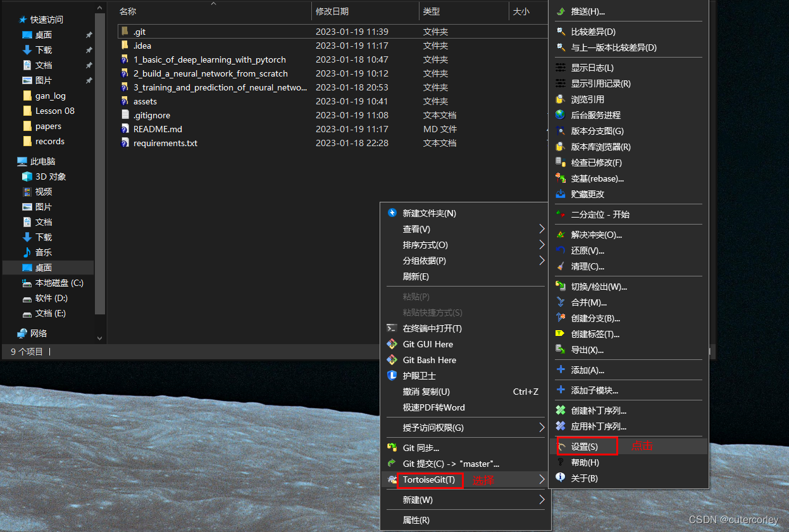Expand the 新建(W) submenu arrow

click(542, 500)
